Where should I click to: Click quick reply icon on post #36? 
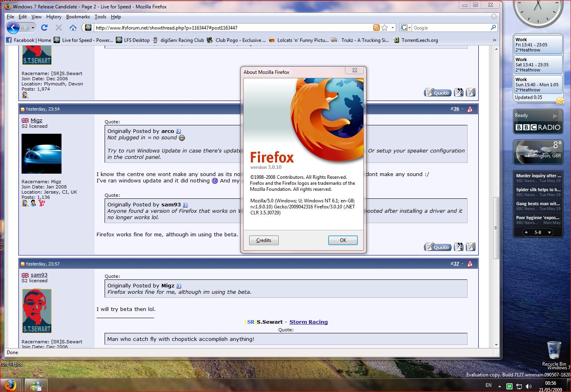coord(471,247)
